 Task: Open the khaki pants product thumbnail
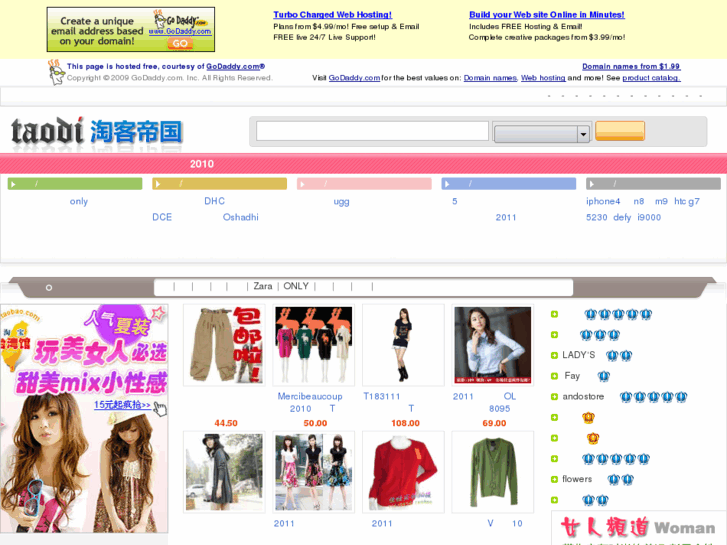[x=224, y=345]
